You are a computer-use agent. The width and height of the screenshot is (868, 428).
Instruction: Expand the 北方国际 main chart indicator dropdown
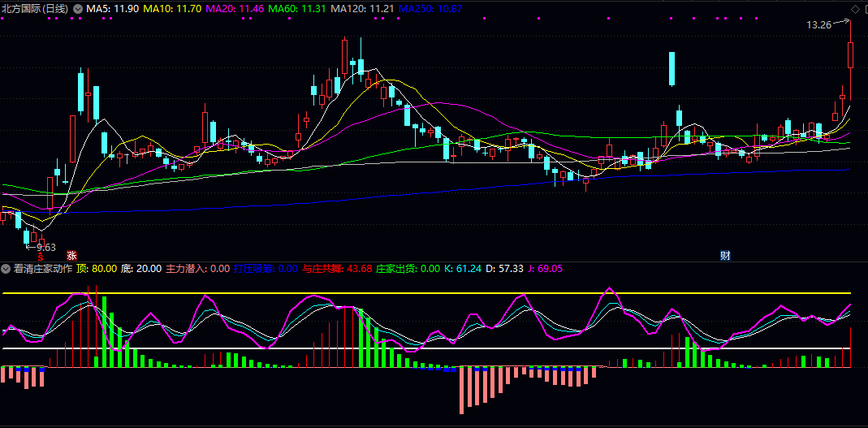(77, 9)
